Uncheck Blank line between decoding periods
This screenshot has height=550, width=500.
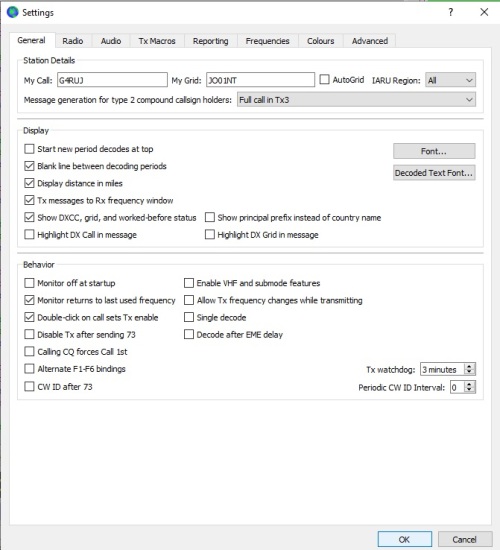coord(29,166)
